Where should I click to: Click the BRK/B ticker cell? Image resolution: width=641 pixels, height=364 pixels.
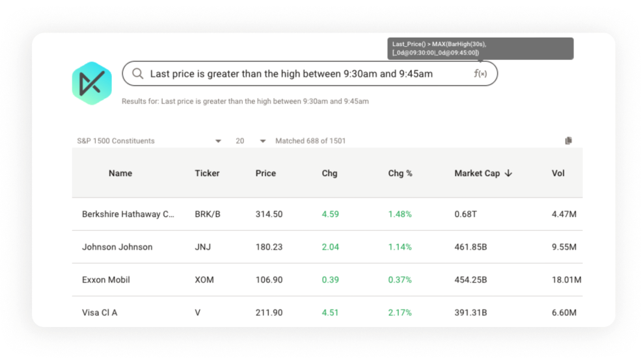pyautogui.click(x=208, y=214)
